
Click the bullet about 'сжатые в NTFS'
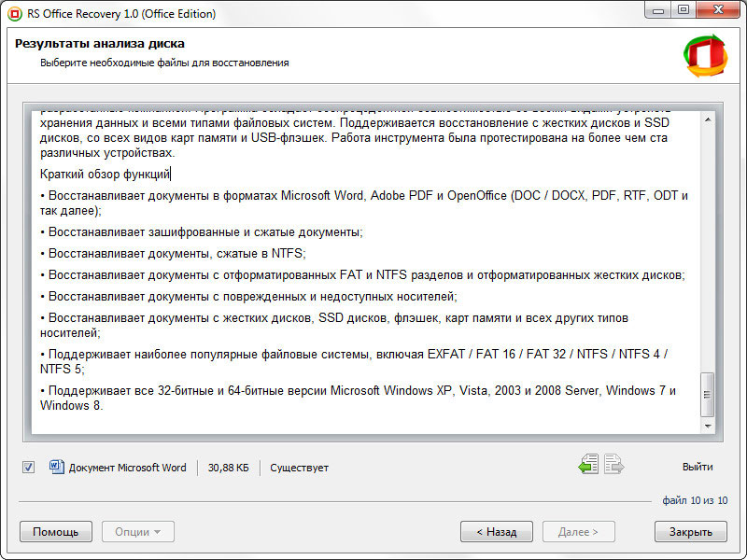(x=173, y=253)
